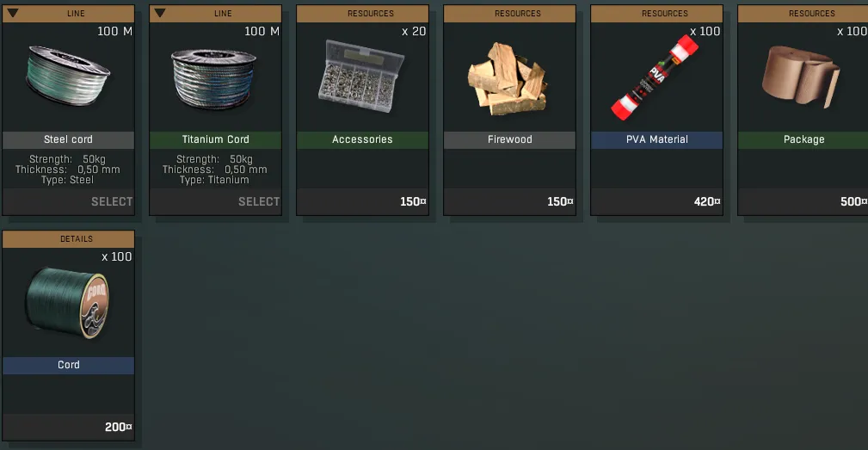
Task: Expand the Steel cord triangle arrow
Action: [x=13, y=13]
